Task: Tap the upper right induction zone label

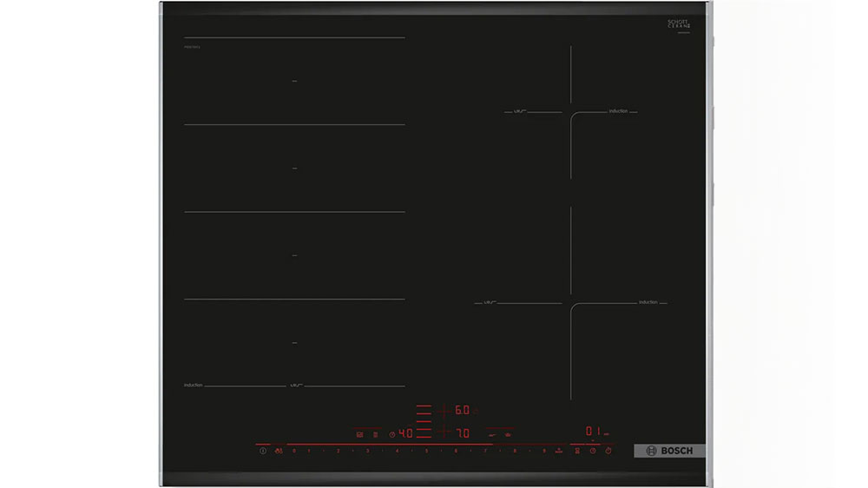Action: (618, 111)
